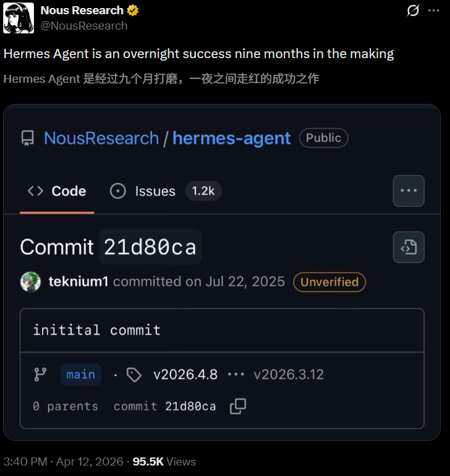Select the main branch label
This screenshot has height=476, width=450.
click(x=81, y=374)
